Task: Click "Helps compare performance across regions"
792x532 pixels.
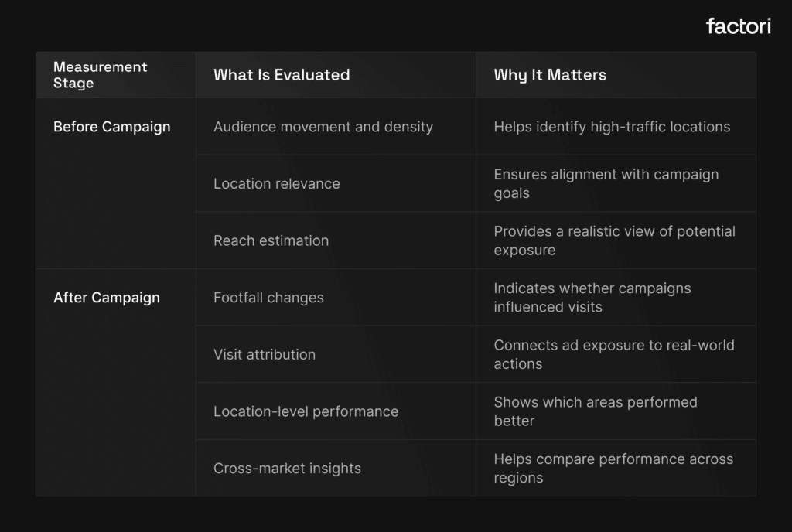Action: [613, 469]
